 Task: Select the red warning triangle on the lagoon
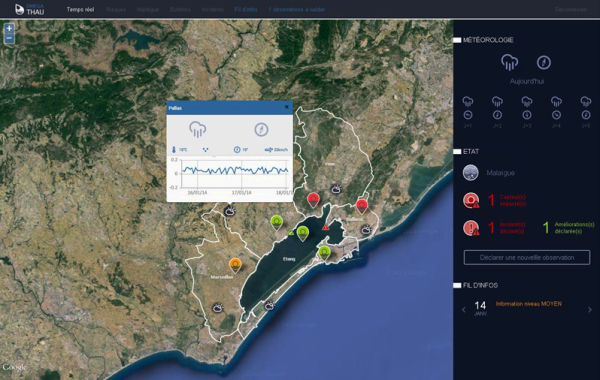click(x=325, y=227)
